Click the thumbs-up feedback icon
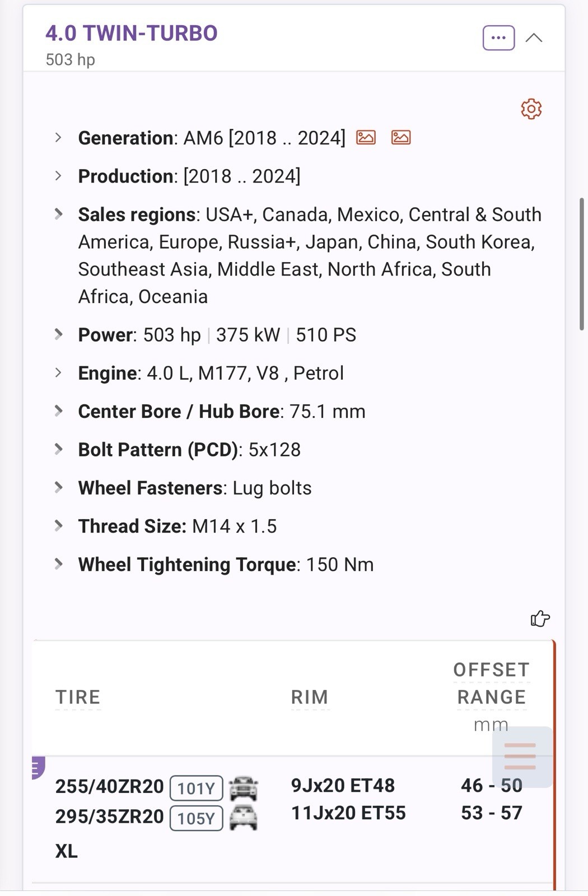Viewport: 588px width, 896px height. tap(540, 618)
